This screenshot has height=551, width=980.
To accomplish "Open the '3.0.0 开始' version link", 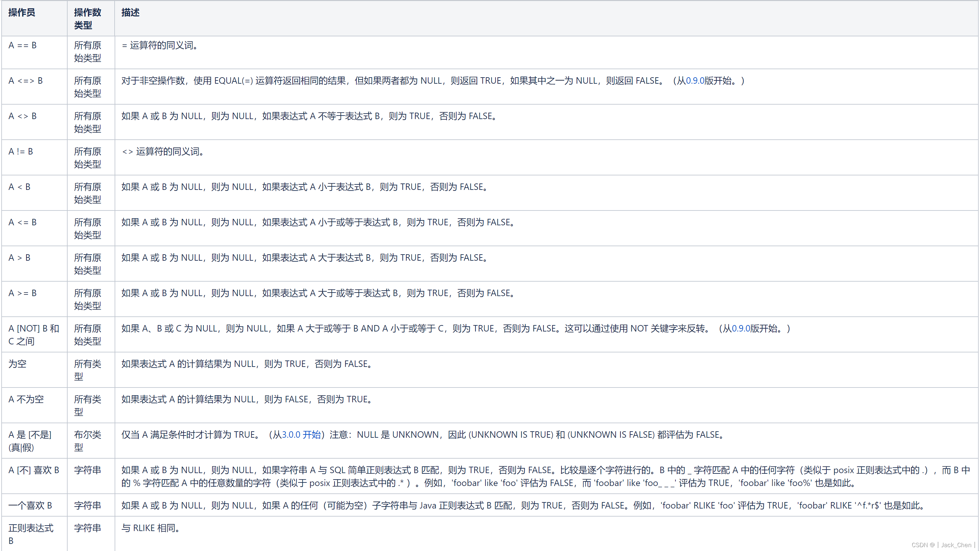I will click(301, 434).
